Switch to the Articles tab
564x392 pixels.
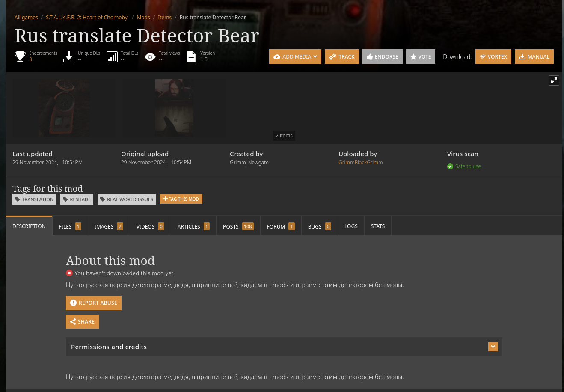pos(193,226)
